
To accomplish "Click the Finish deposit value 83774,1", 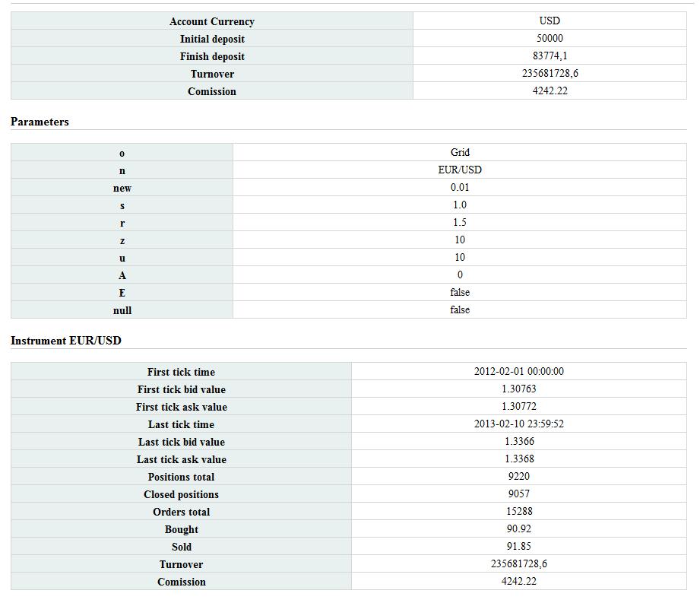I will (x=550, y=56).
